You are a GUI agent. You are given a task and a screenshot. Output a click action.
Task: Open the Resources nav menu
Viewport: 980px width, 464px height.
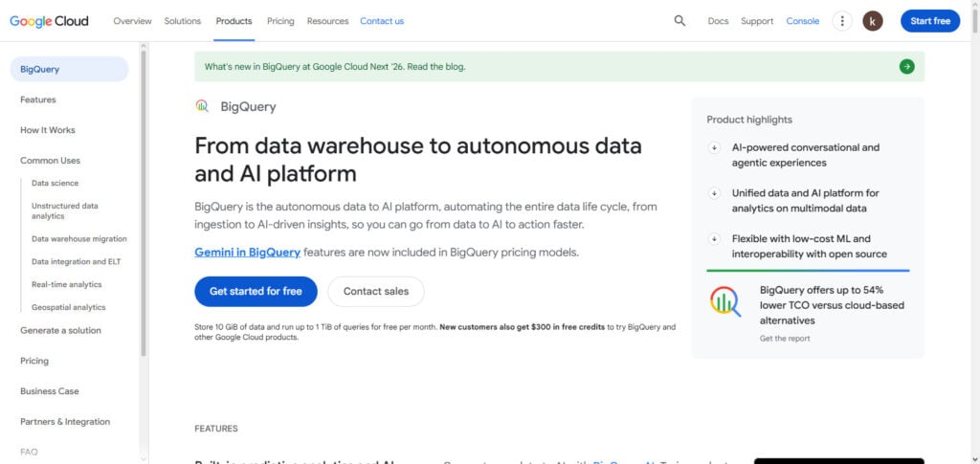pyautogui.click(x=327, y=21)
